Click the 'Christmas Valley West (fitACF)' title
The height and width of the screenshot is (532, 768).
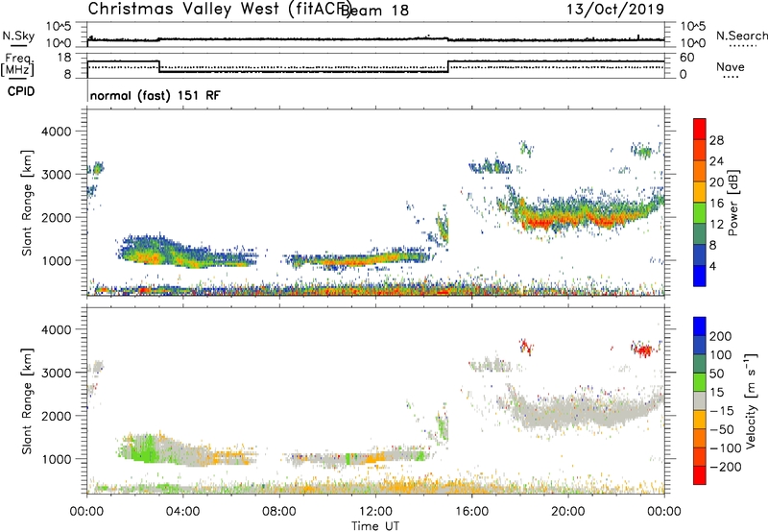pos(219,9)
